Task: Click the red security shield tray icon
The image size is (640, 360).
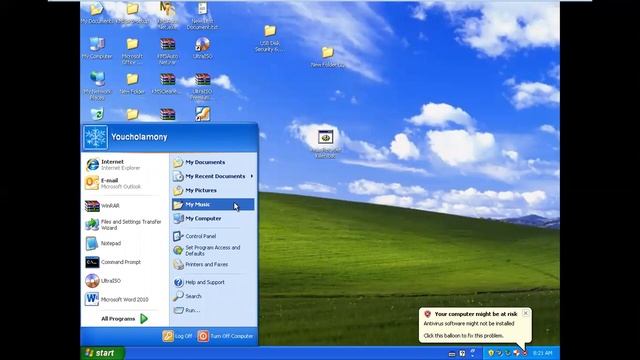Action: click(x=524, y=353)
